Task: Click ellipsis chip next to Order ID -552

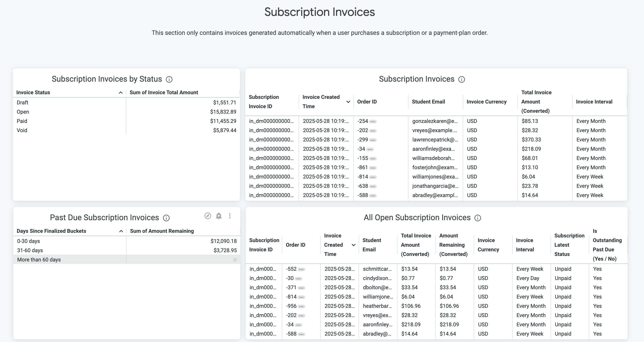Action: (x=301, y=269)
